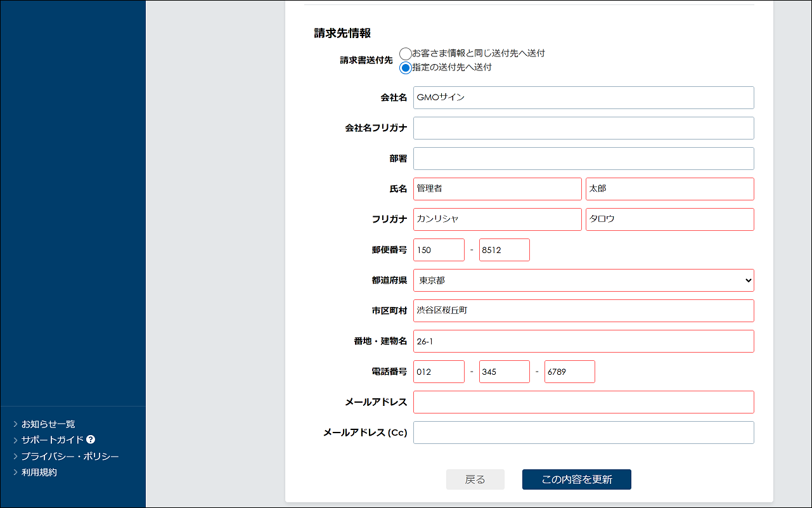Focus the 会社名 field containing GMOサイン
The height and width of the screenshot is (508, 812).
[583, 98]
